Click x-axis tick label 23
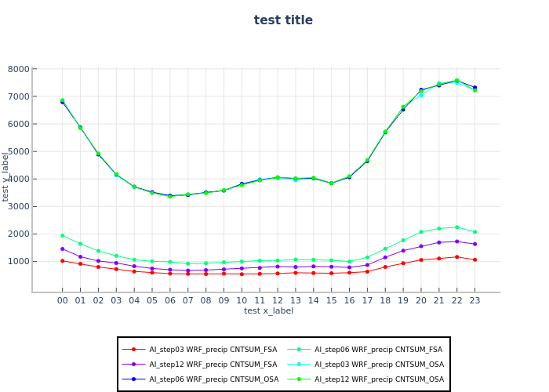This screenshot has height=392, width=549. (x=474, y=299)
